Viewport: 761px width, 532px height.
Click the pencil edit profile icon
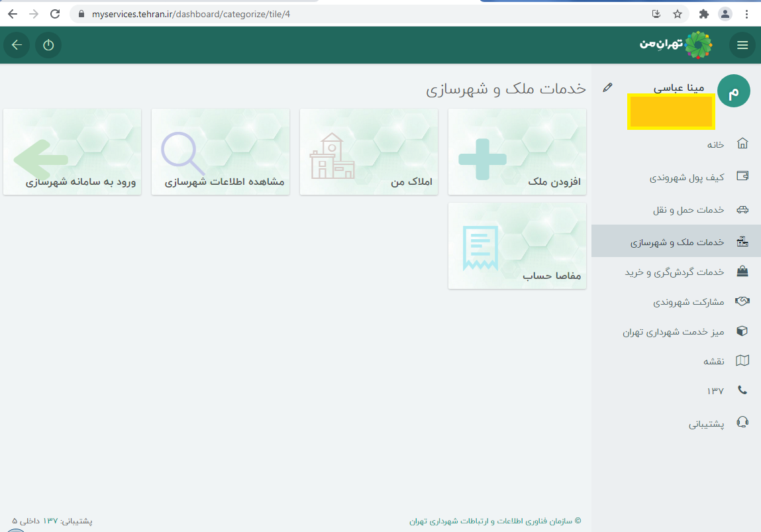coord(608,87)
